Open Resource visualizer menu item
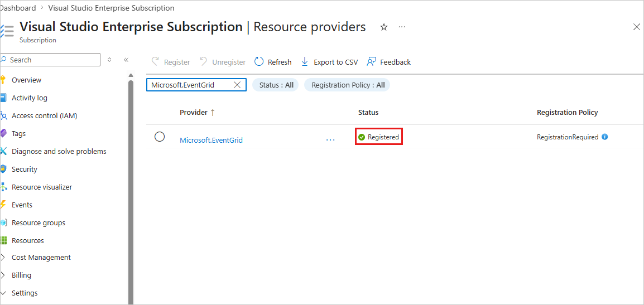The width and height of the screenshot is (644, 305). pyautogui.click(x=41, y=187)
